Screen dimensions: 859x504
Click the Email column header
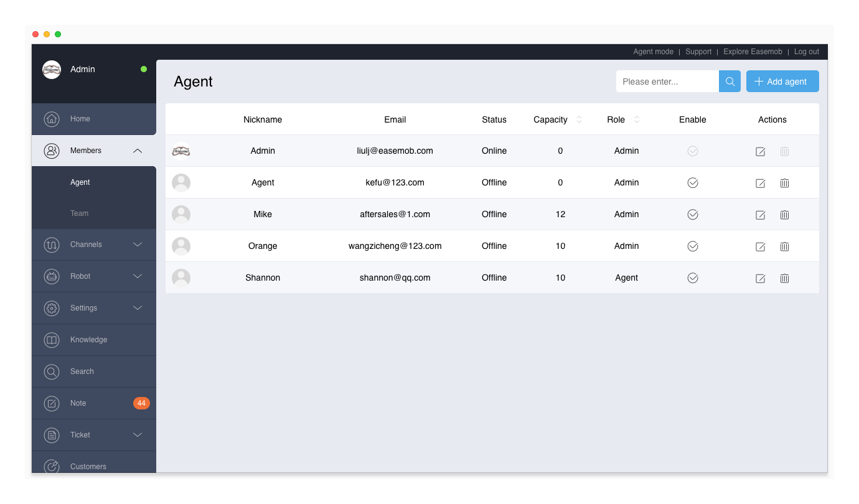pos(395,119)
